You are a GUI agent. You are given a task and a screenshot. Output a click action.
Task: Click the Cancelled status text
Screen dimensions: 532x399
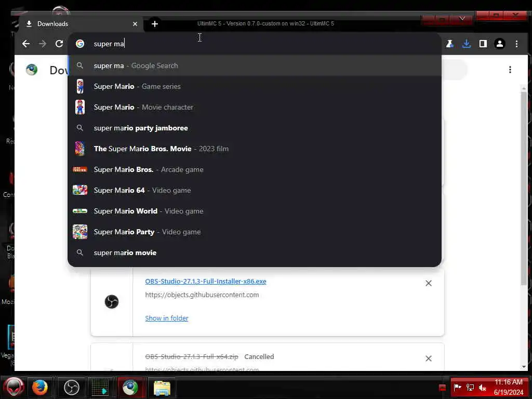click(x=259, y=356)
